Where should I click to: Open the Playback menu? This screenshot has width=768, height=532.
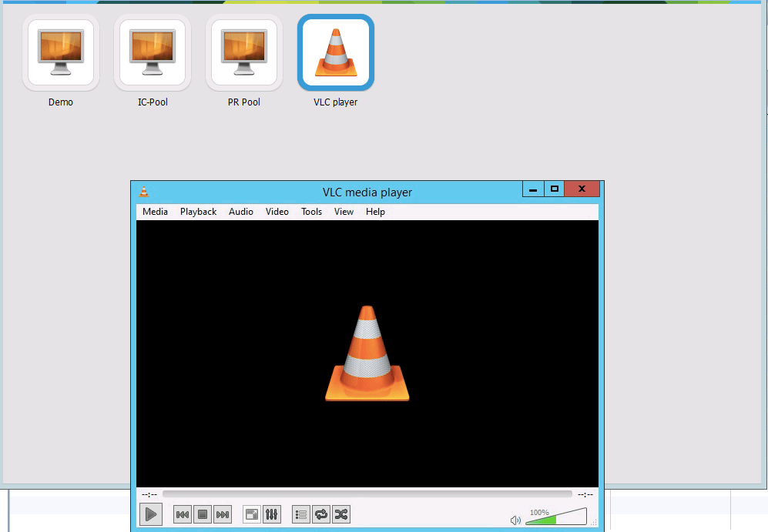point(198,212)
